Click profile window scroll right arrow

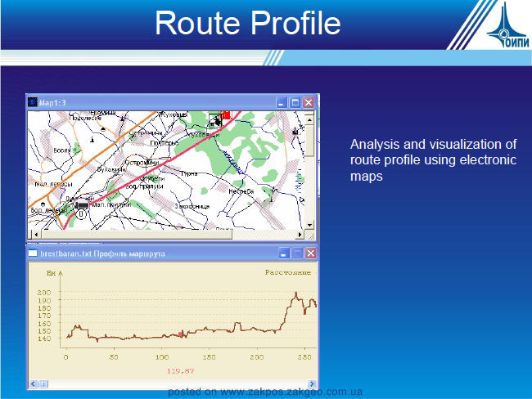312,383
